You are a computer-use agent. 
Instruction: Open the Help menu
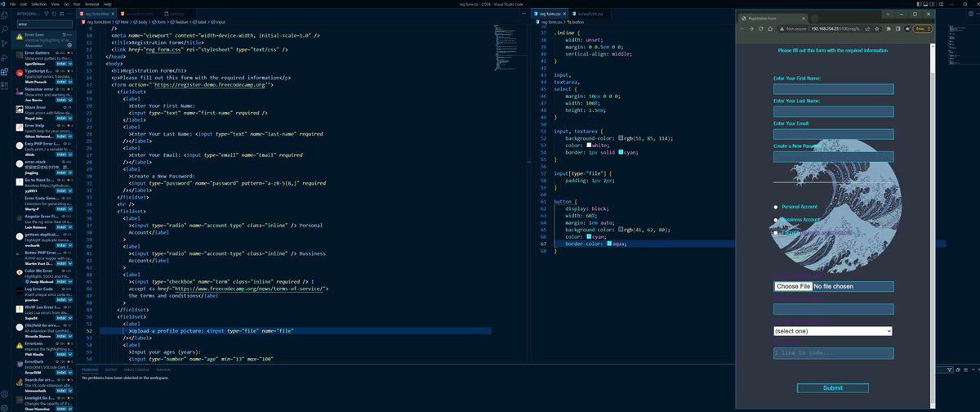pos(107,4)
